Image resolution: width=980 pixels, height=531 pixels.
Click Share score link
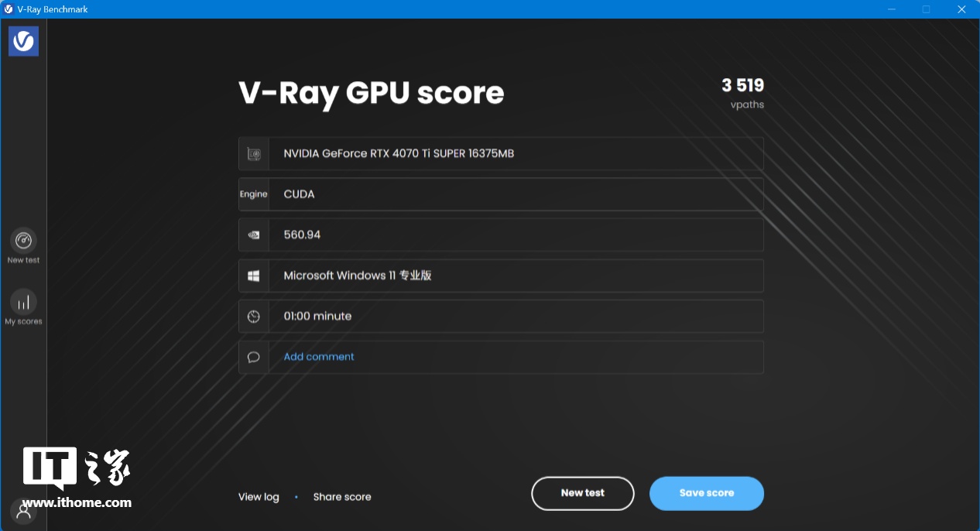(x=342, y=497)
